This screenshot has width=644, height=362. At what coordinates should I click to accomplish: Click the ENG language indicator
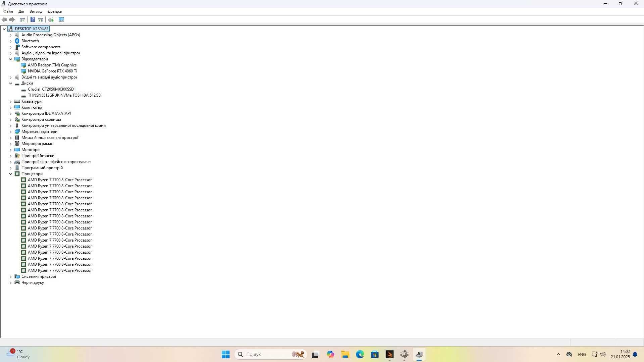point(582,354)
